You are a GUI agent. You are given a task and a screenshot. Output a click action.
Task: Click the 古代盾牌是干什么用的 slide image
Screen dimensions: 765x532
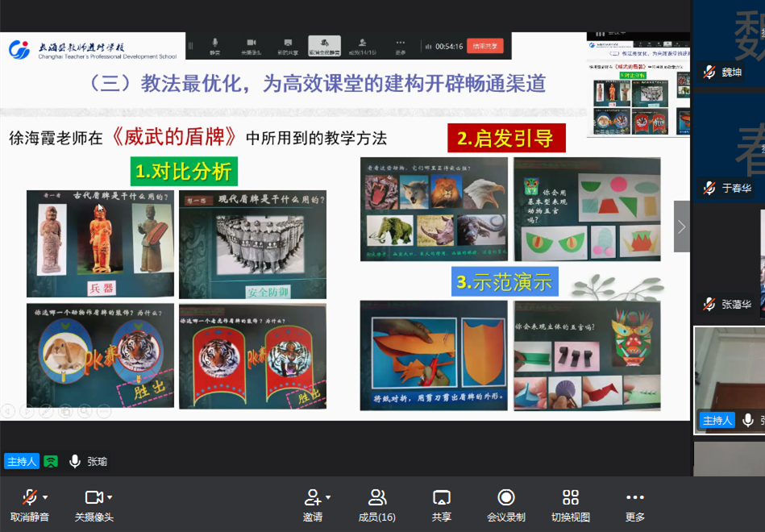pos(100,243)
